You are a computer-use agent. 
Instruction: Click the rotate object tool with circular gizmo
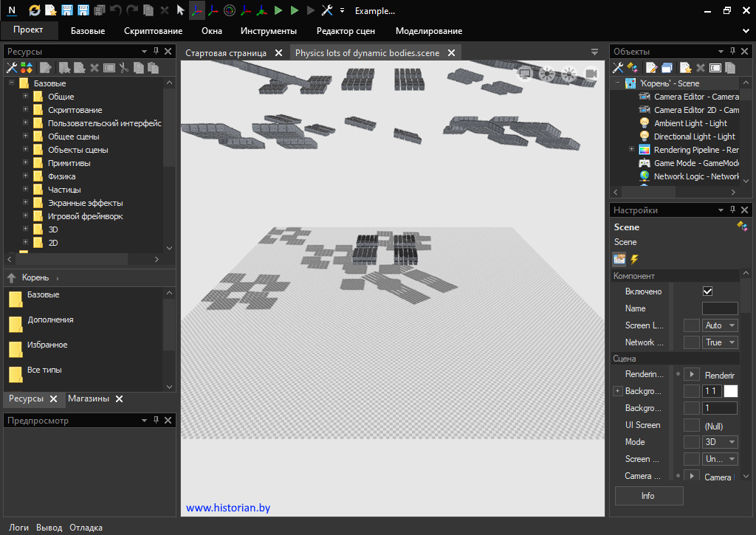[229, 10]
